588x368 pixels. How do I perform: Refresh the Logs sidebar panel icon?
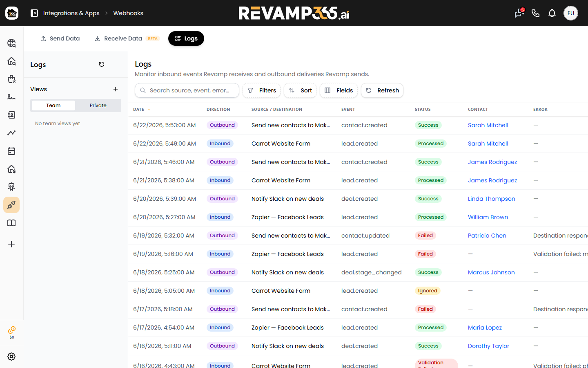[x=102, y=64]
